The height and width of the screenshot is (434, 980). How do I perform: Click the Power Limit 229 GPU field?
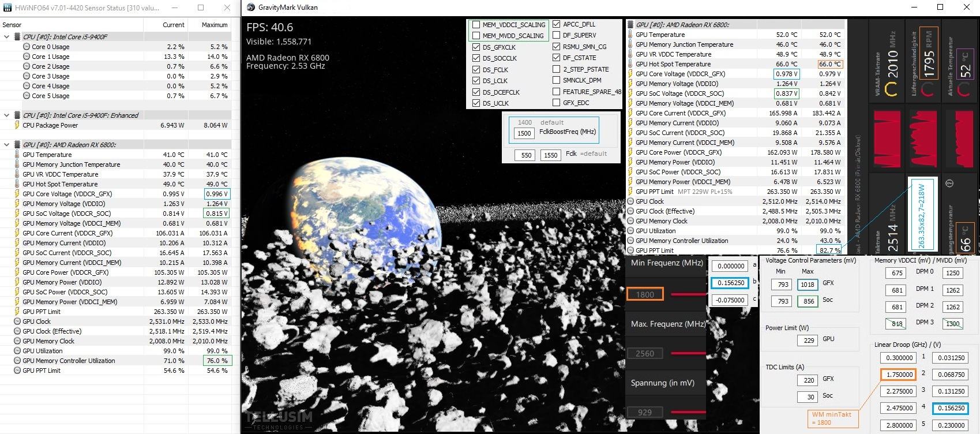click(x=808, y=341)
